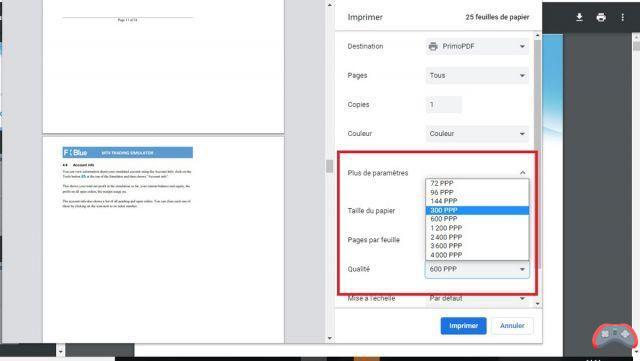Select 144 PPP quality option
The width and height of the screenshot is (640, 361).
[x=477, y=201]
